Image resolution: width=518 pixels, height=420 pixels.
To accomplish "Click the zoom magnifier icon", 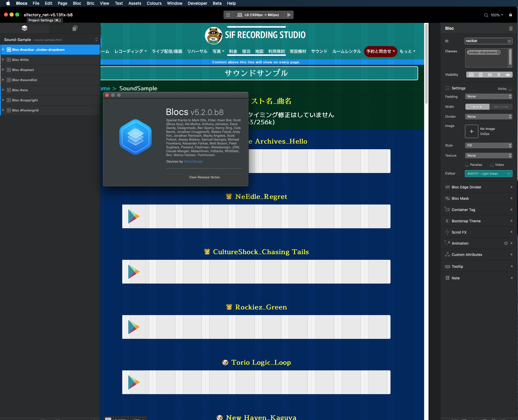I will pyautogui.click(x=486, y=15).
